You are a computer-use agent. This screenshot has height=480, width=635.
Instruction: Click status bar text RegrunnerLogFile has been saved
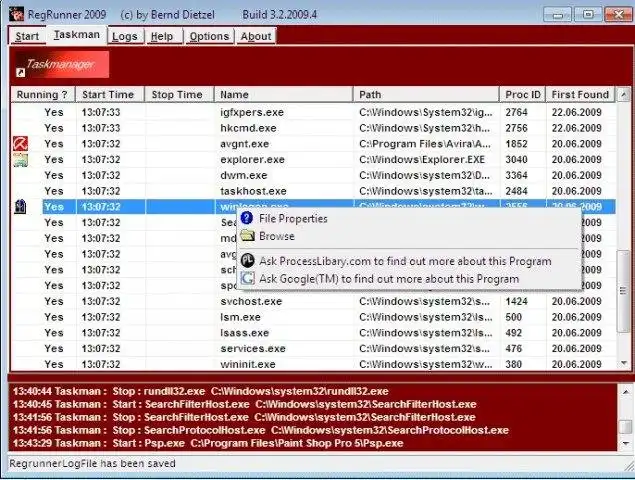click(x=92, y=463)
